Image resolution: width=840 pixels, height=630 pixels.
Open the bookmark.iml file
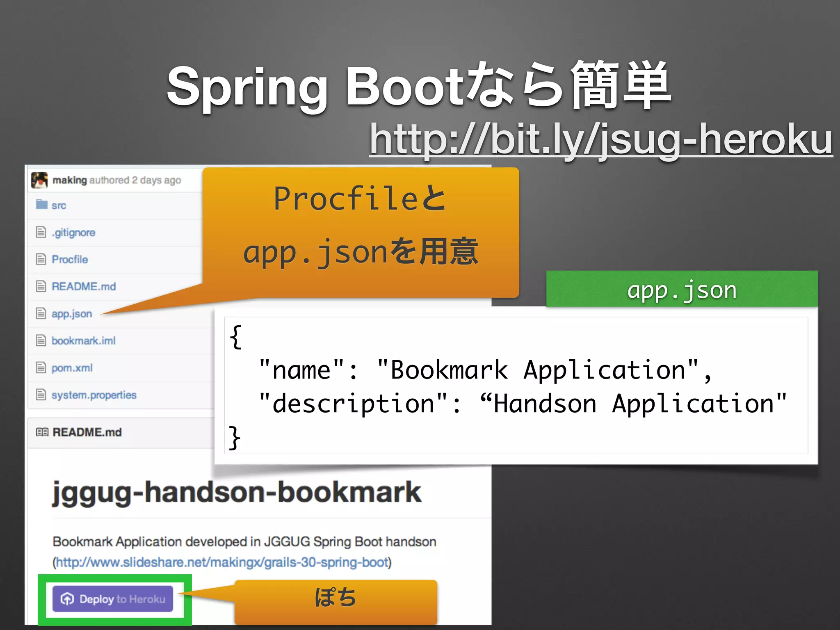click(x=84, y=340)
